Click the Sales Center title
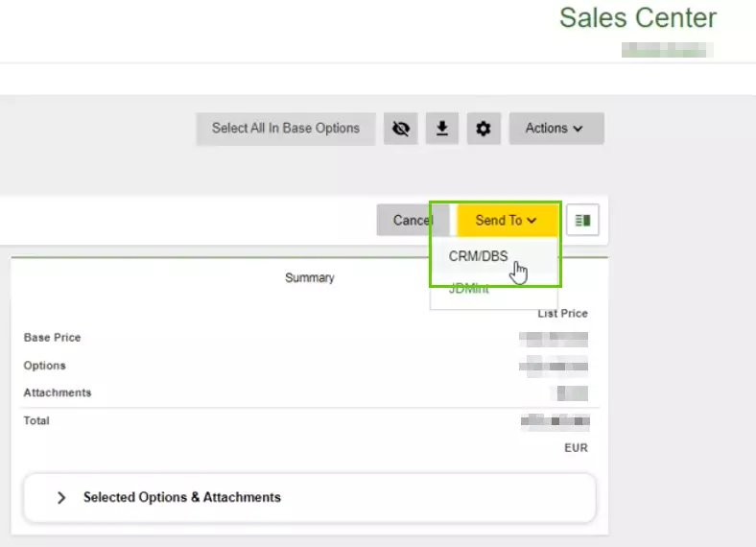This screenshot has height=547, width=756. click(638, 18)
